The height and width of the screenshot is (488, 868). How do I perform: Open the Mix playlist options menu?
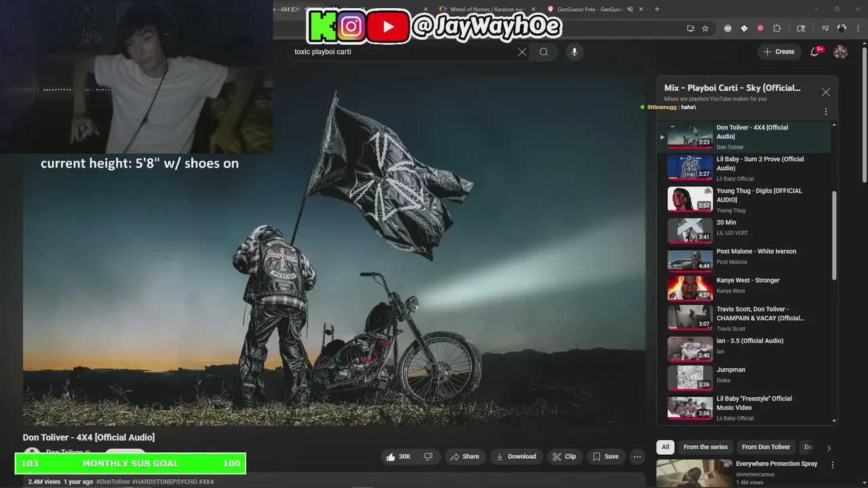coord(825,112)
